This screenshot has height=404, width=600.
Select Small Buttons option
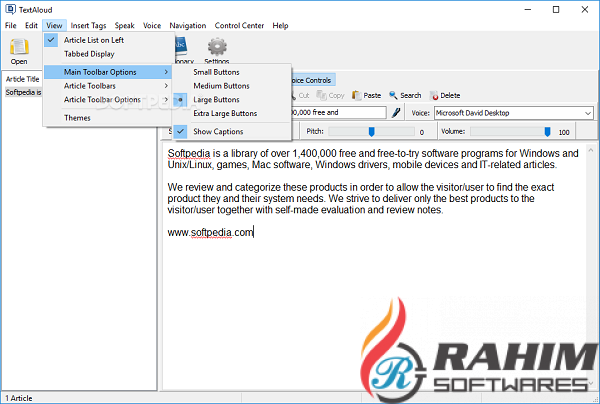(232, 72)
